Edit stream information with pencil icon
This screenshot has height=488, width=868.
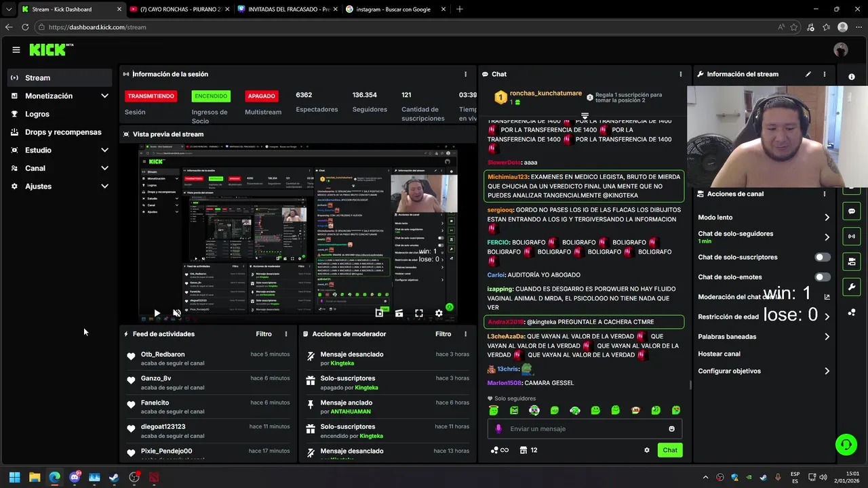808,74
